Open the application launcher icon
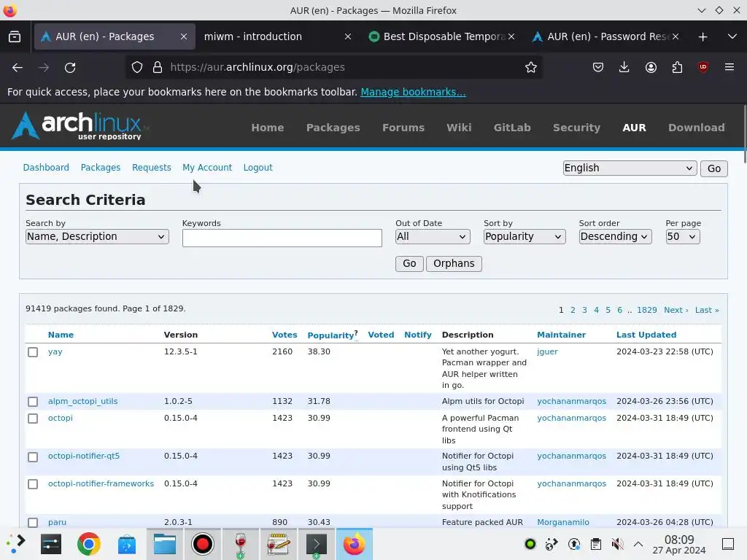 [x=16, y=544]
